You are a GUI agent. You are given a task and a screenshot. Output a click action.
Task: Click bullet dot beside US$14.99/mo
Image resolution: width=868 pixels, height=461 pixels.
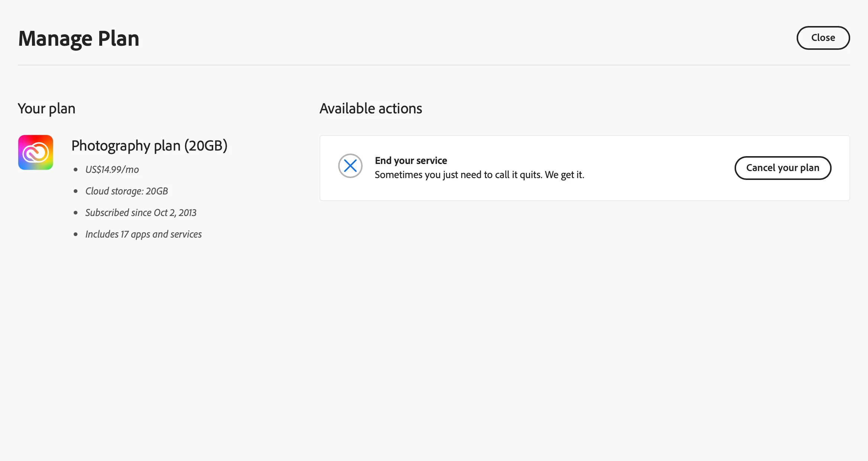tap(76, 170)
